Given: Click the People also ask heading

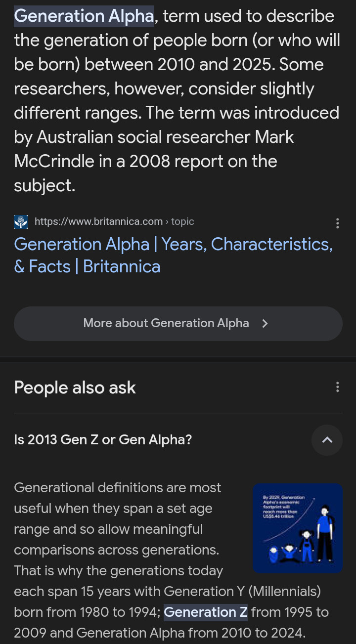Looking at the screenshot, I should [x=75, y=387].
